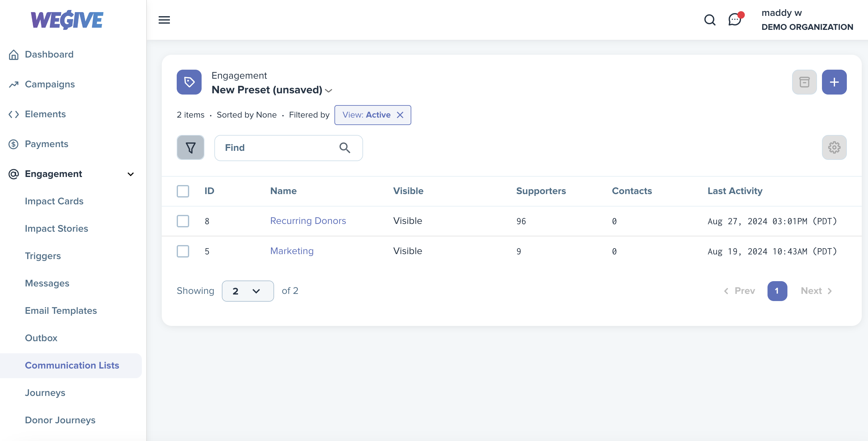The image size is (868, 441).
Task: Open the archive box button
Action: point(804,82)
